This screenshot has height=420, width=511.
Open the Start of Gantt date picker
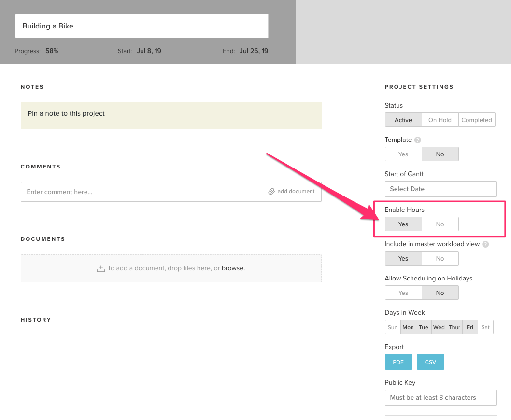click(x=440, y=189)
